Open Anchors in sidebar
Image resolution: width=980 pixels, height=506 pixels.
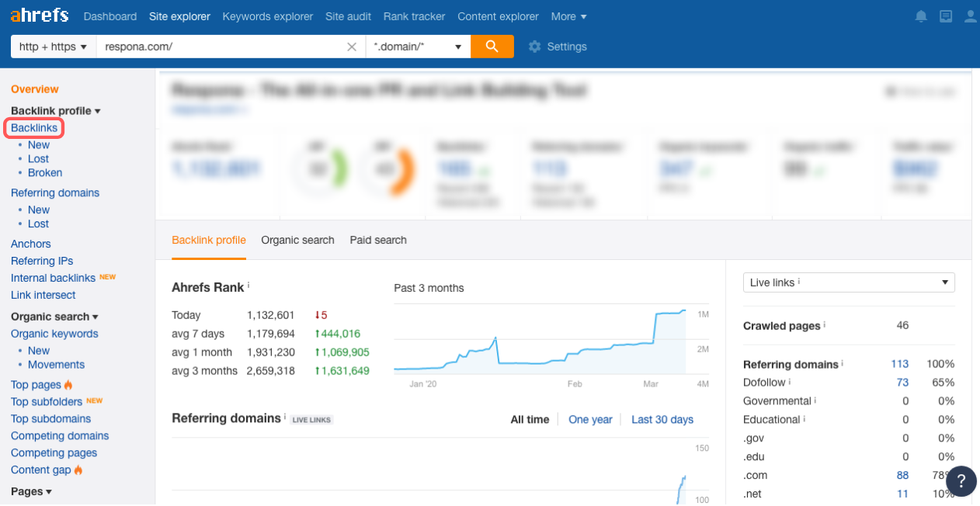(31, 244)
